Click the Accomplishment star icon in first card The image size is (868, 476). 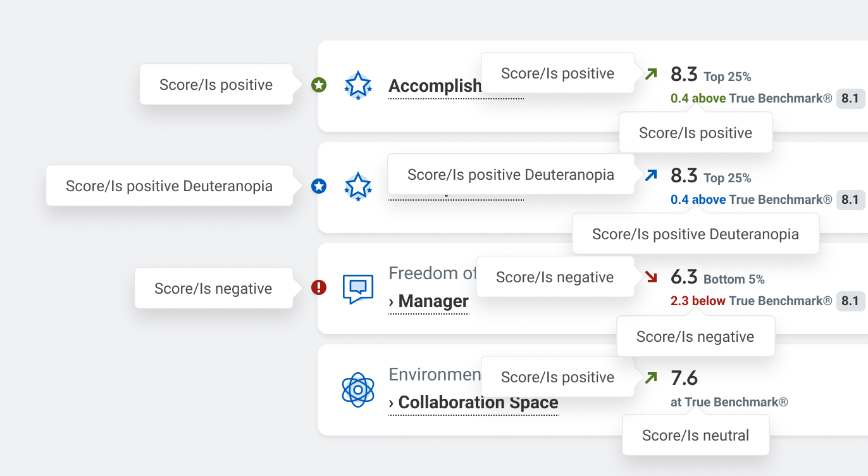[358, 85]
